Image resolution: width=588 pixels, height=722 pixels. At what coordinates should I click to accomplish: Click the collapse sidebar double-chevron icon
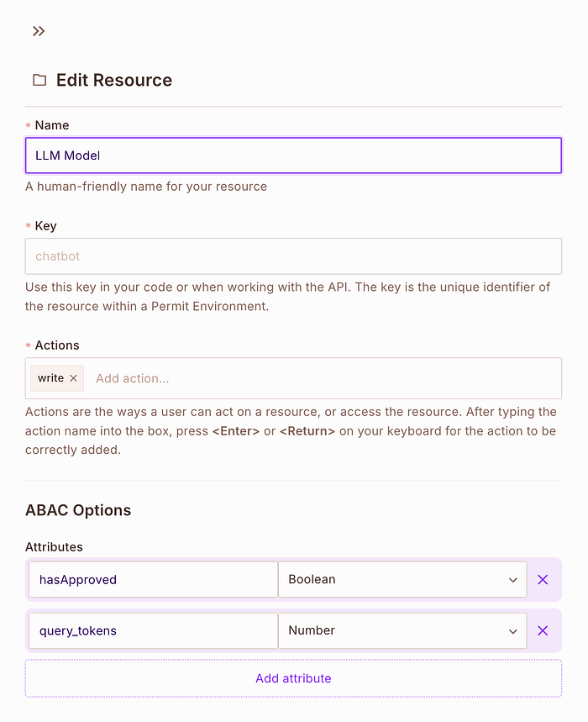[38, 31]
